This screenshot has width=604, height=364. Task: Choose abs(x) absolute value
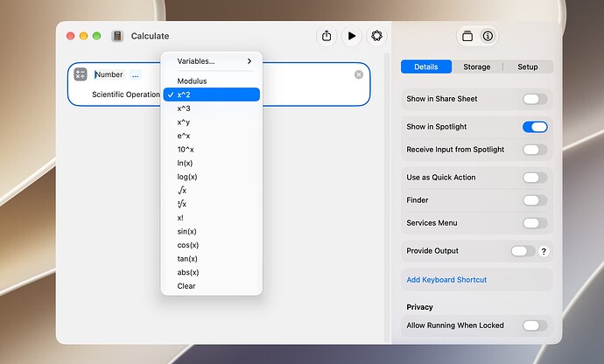[x=212, y=272]
